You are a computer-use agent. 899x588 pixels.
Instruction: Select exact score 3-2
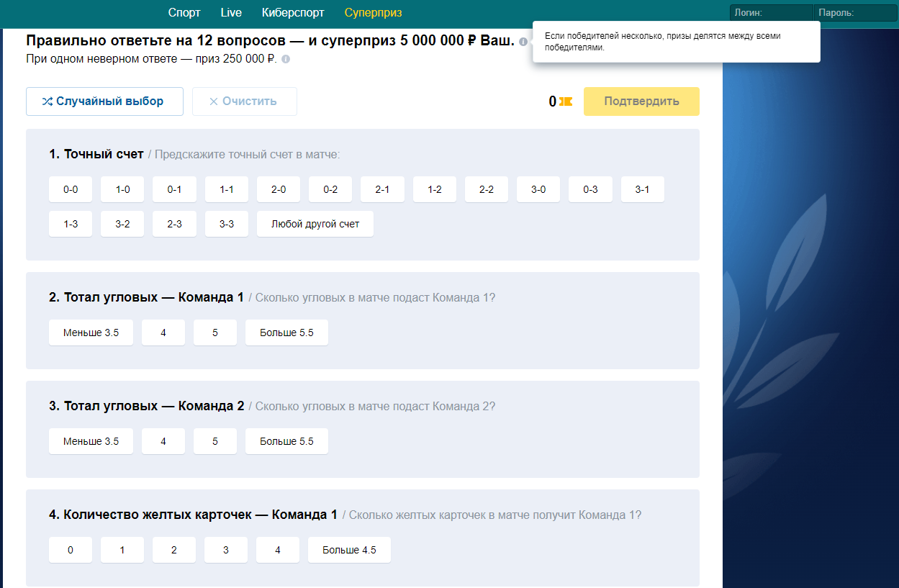tap(122, 224)
